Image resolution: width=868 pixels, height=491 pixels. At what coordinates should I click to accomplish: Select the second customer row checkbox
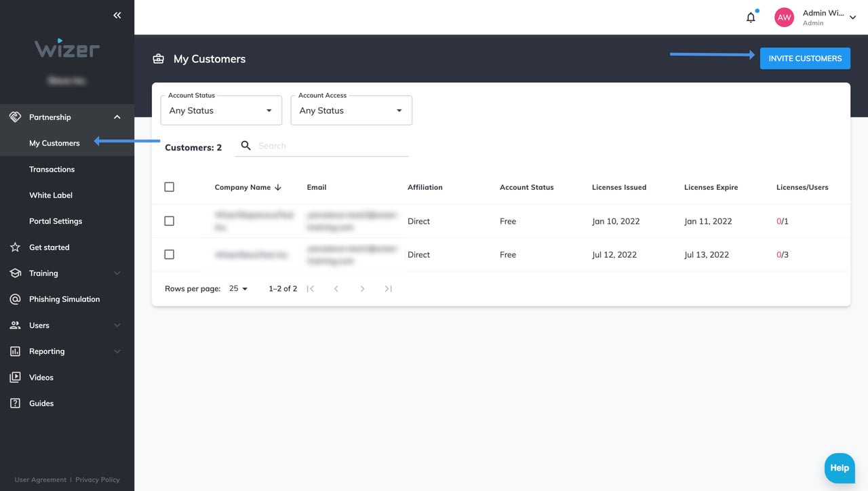(170, 254)
